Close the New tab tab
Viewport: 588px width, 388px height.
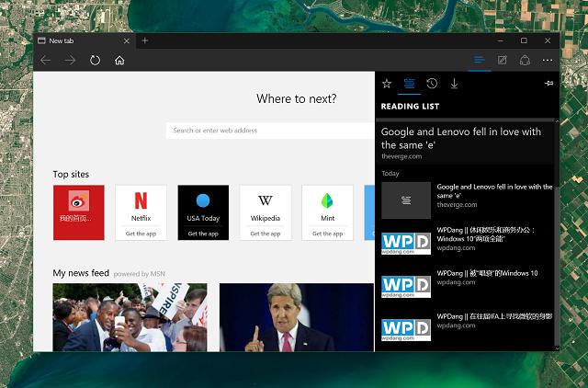pos(127,40)
